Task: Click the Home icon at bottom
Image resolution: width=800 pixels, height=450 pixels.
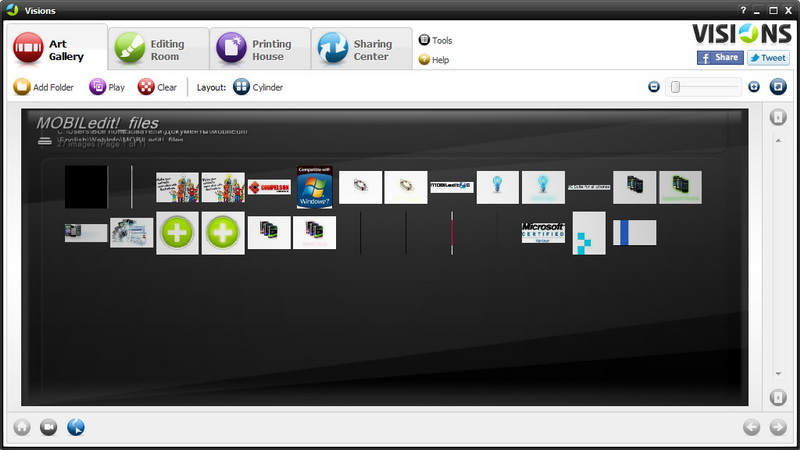Action: click(x=22, y=427)
